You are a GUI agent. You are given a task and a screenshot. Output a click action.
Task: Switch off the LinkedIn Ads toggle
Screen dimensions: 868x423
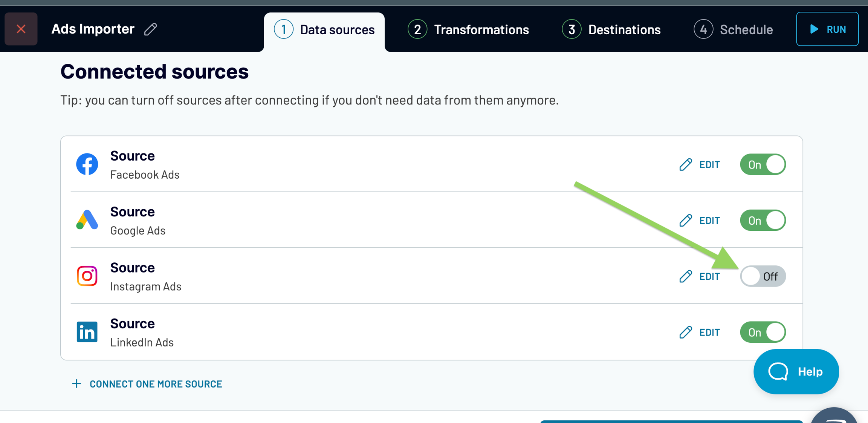pyautogui.click(x=763, y=332)
